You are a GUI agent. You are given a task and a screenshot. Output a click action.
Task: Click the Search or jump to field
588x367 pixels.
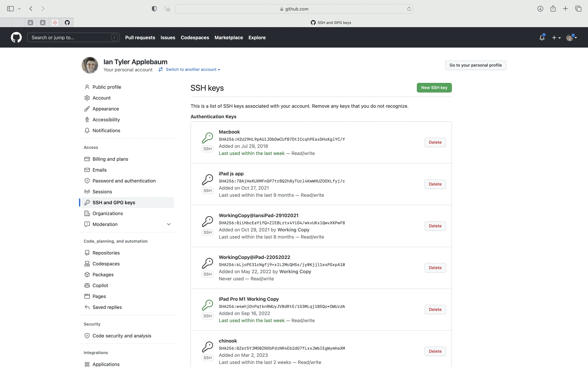point(73,38)
